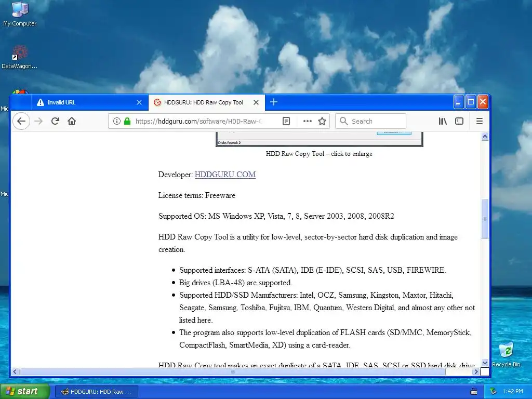Open the Windows Start menu
Viewport: 532px width, 399px height.
coord(25,391)
